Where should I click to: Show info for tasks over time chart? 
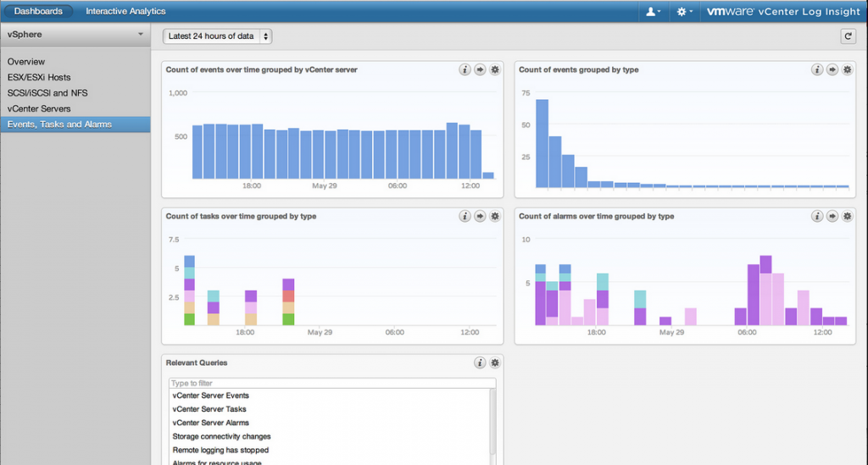465,216
